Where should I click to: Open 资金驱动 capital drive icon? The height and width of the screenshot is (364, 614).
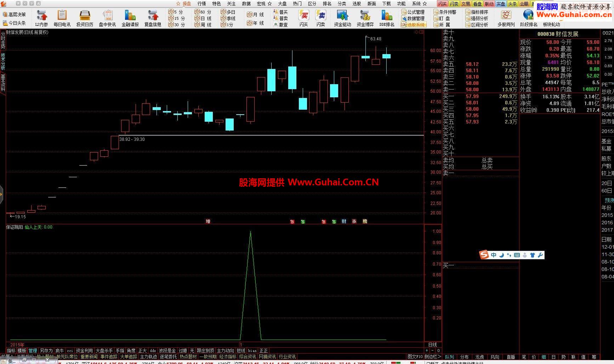point(342,18)
